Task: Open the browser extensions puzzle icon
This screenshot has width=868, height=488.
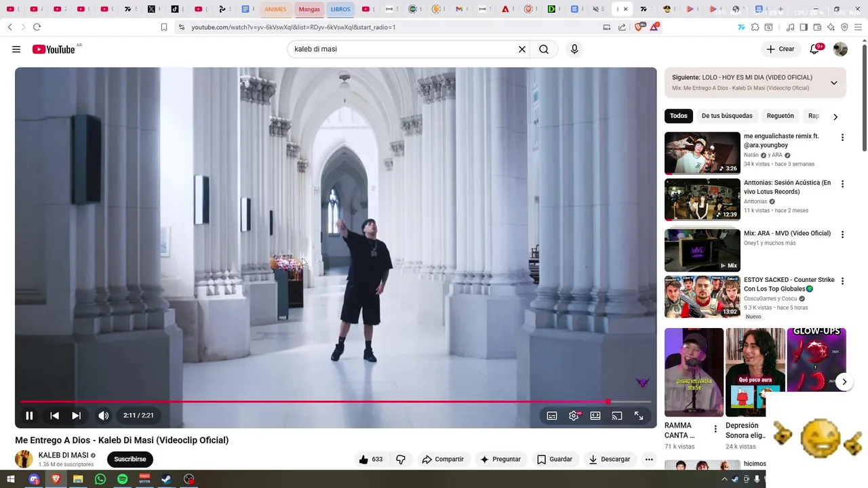Action: pos(755,27)
